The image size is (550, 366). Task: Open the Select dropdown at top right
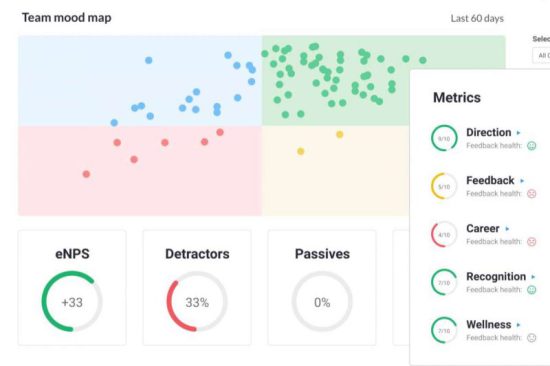(x=541, y=55)
